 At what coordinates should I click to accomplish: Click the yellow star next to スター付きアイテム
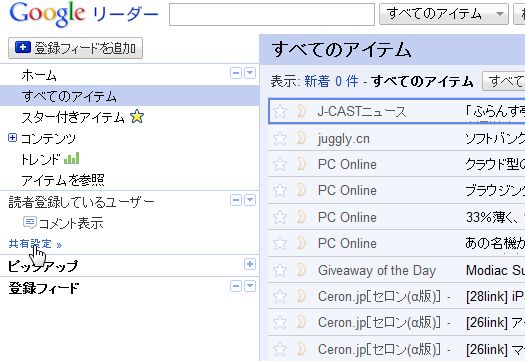(x=137, y=117)
